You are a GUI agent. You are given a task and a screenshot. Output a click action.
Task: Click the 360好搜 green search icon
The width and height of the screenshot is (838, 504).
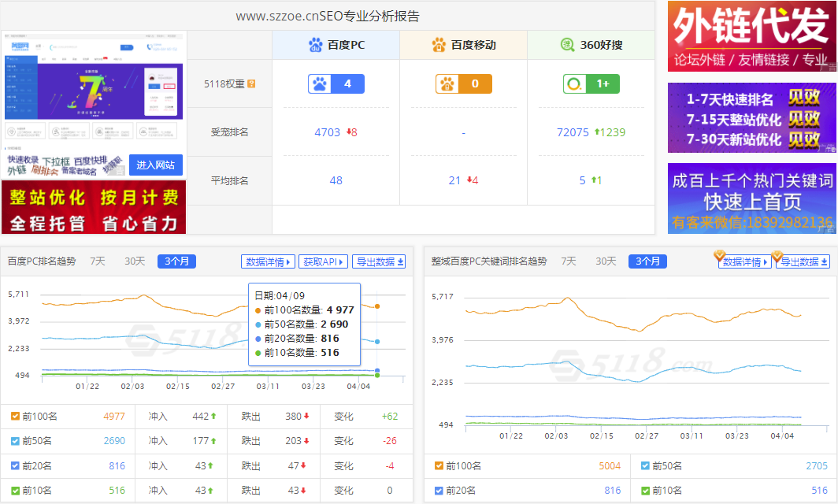point(567,45)
